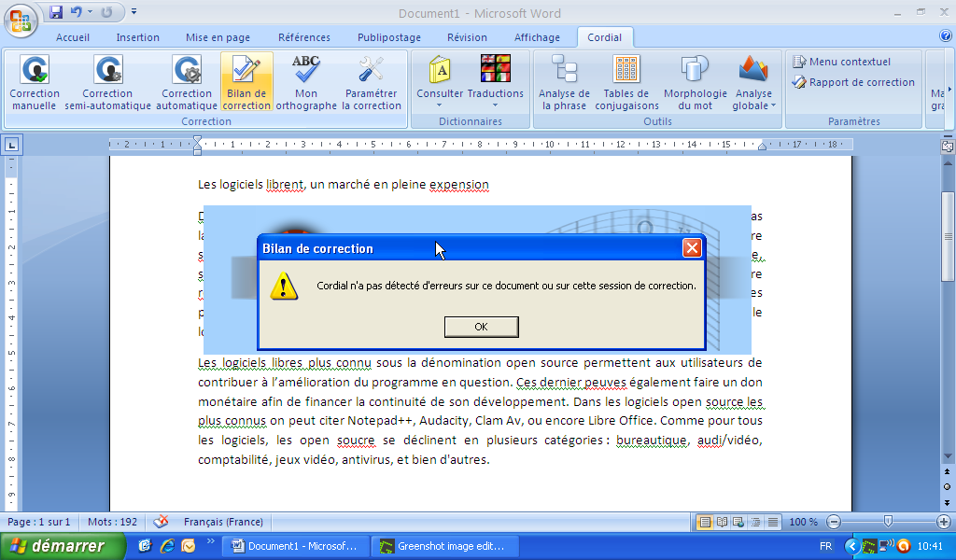Screen dimensions: 956x560
Task: Switch to Greenshot image editor taskbar button
Action: coord(445,546)
